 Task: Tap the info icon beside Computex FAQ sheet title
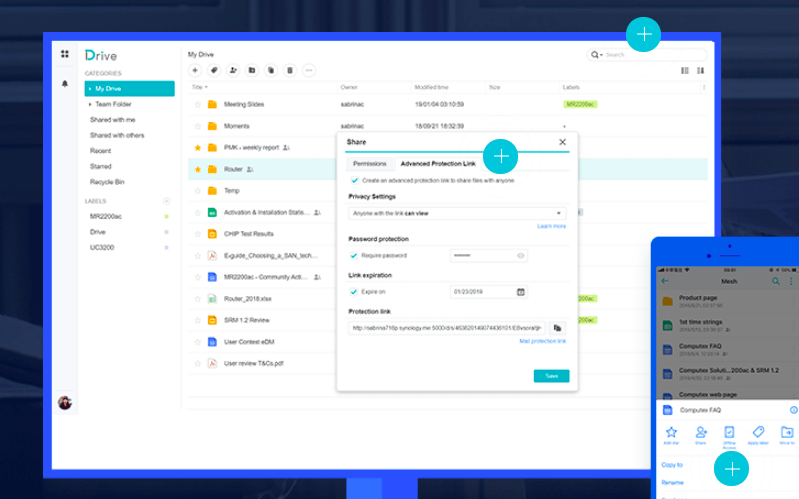click(793, 410)
